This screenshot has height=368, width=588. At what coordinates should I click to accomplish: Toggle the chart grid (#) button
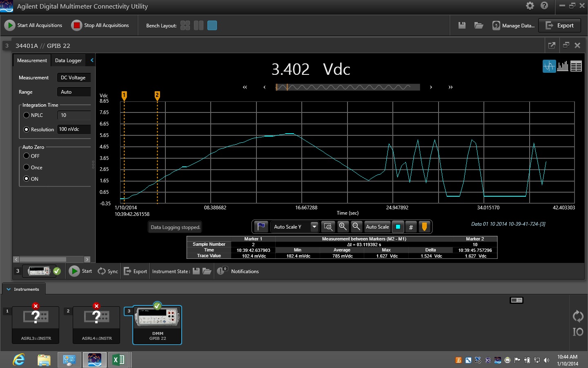coord(411,227)
